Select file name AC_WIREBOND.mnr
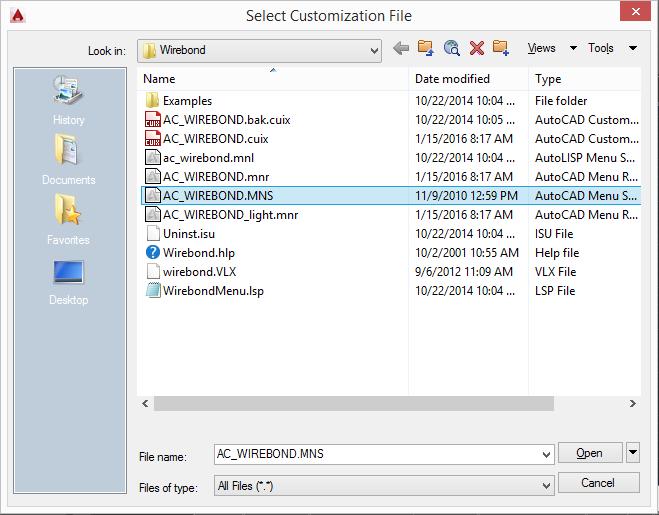This screenshot has width=659, height=515. (216, 177)
